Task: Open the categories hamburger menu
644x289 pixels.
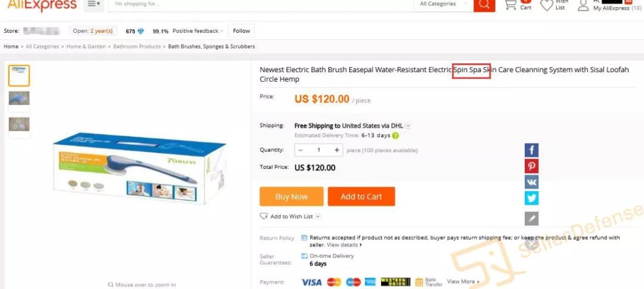Action: [94, 4]
